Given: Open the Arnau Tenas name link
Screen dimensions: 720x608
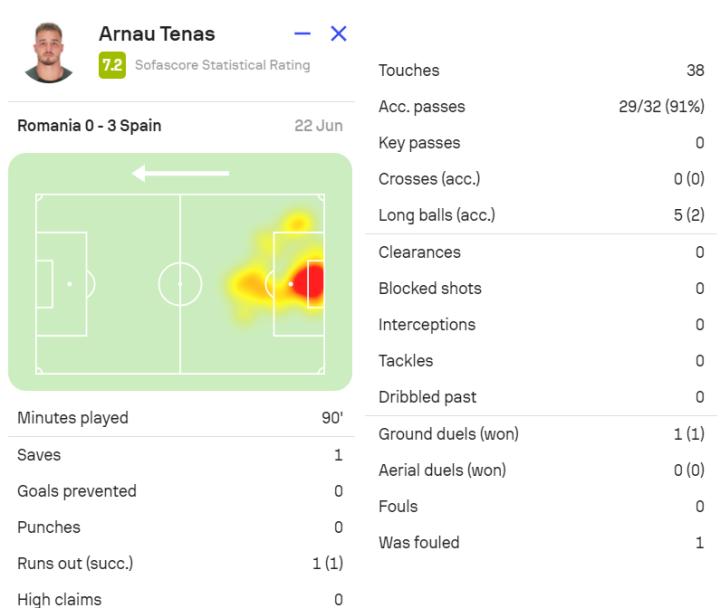Looking at the screenshot, I should point(156,34).
